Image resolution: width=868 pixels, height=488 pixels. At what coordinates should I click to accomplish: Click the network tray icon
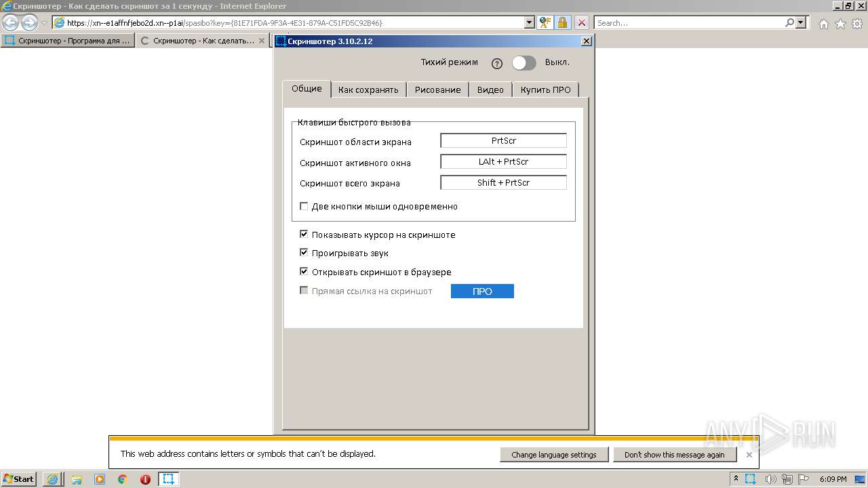[x=787, y=479]
